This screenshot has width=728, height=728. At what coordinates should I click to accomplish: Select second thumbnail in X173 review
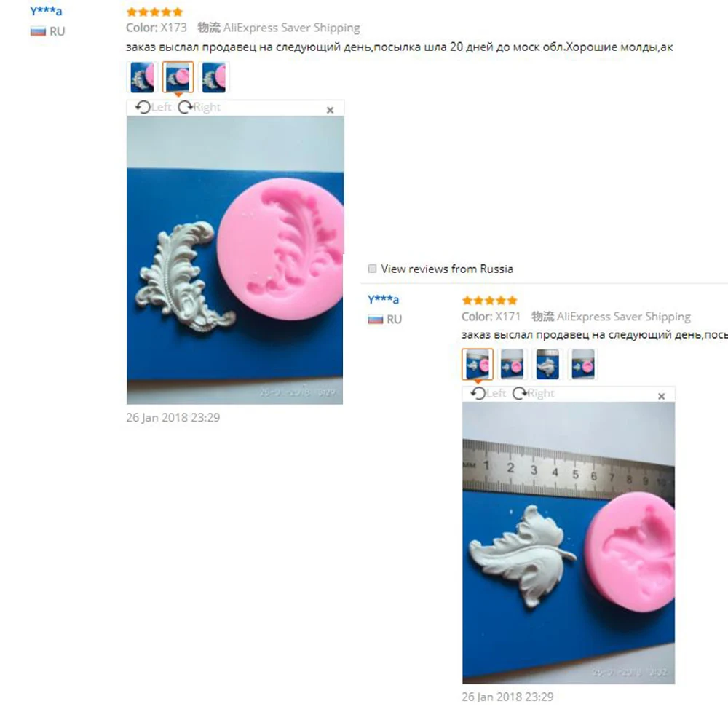[178, 77]
